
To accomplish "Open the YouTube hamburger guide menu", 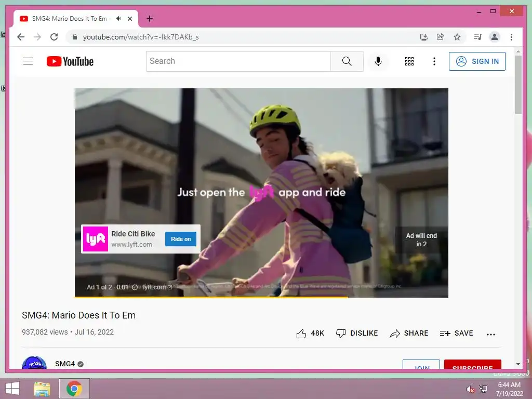I will [28, 61].
